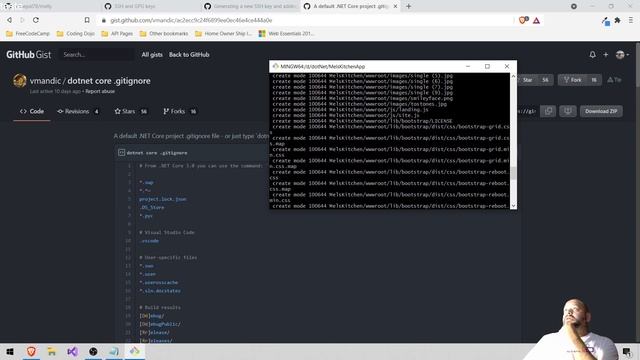This screenshot has height=360, width=640.
Task: Open the gist Forks tab
Action: click(180, 111)
